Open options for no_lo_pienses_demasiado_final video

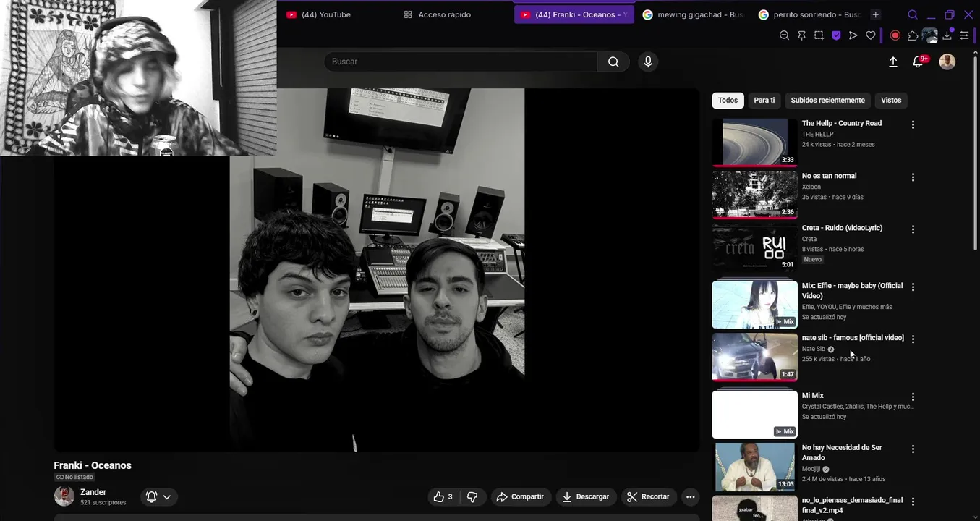pyautogui.click(x=913, y=501)
